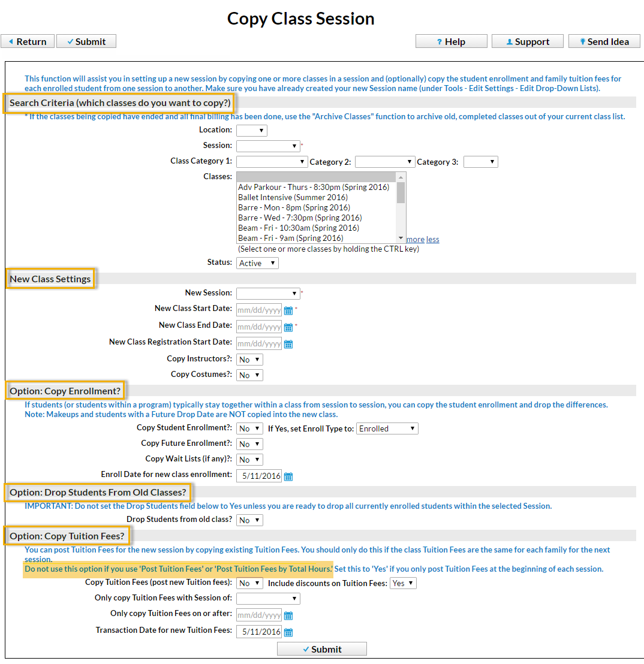Click the New Class End Date field
Screen dimensions: 644x664
pos(259,327)
